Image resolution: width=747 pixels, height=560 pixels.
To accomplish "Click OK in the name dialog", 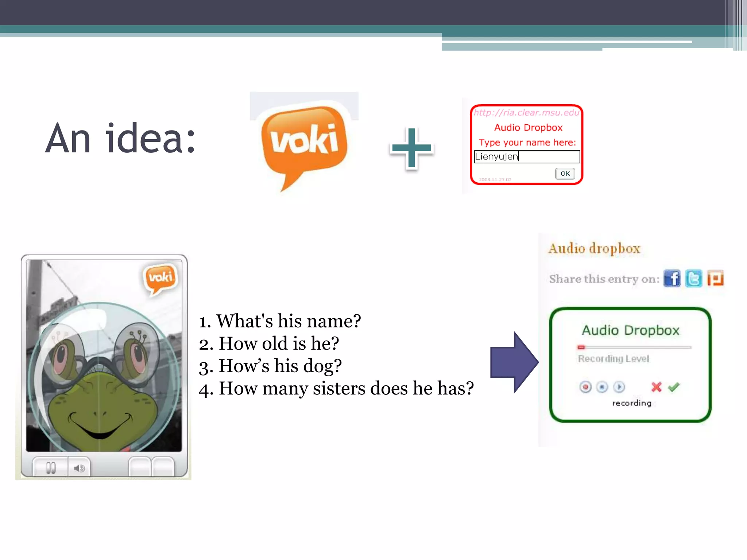I will [x=565, y=174].
